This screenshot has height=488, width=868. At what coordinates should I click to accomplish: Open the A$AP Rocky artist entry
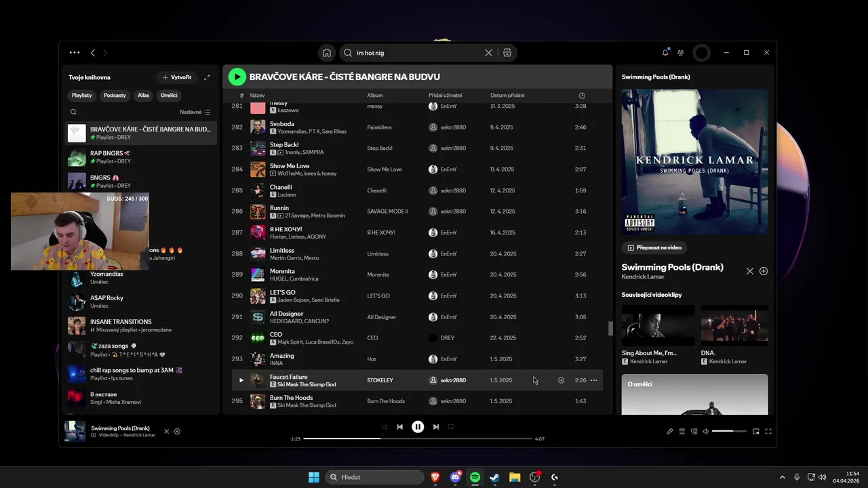tap(141, 302)
